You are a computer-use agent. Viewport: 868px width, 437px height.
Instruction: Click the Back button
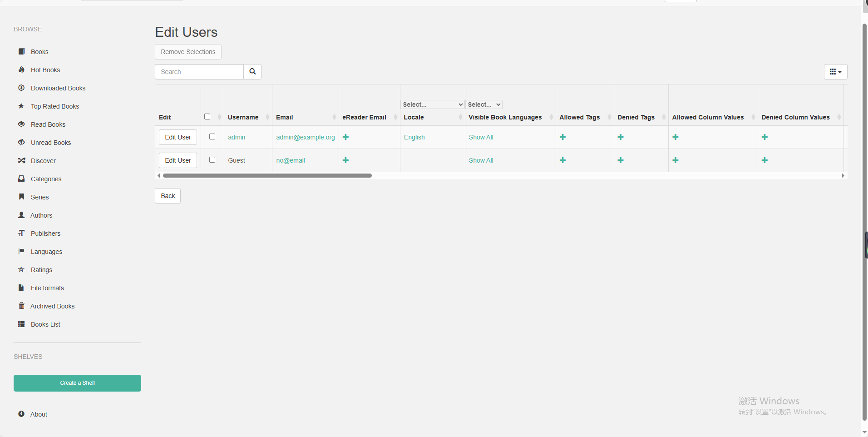168,196
